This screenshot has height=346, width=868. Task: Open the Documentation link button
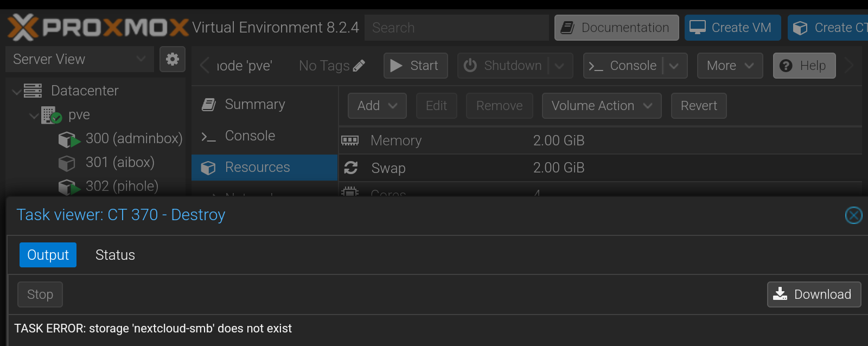pos(617,28)
